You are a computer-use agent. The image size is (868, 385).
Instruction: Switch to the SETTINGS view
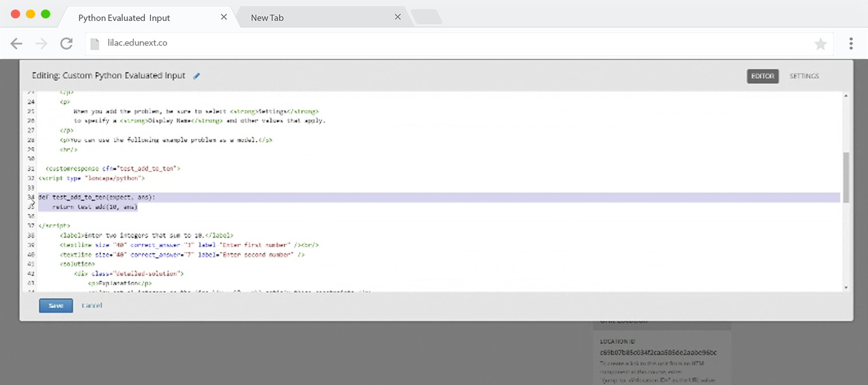pos(804,76)
